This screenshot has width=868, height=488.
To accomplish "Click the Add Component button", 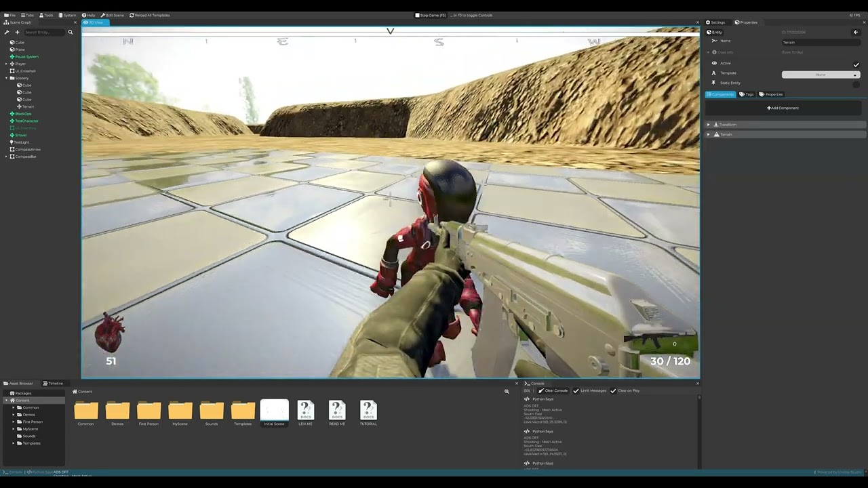I will click(783, 108).
